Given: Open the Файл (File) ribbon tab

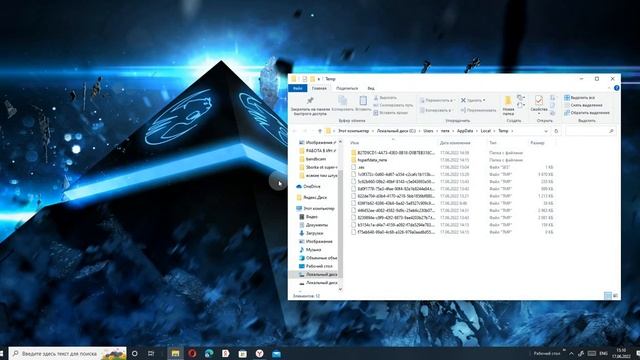Looking at the screenshot, I should tap(298, 88).
